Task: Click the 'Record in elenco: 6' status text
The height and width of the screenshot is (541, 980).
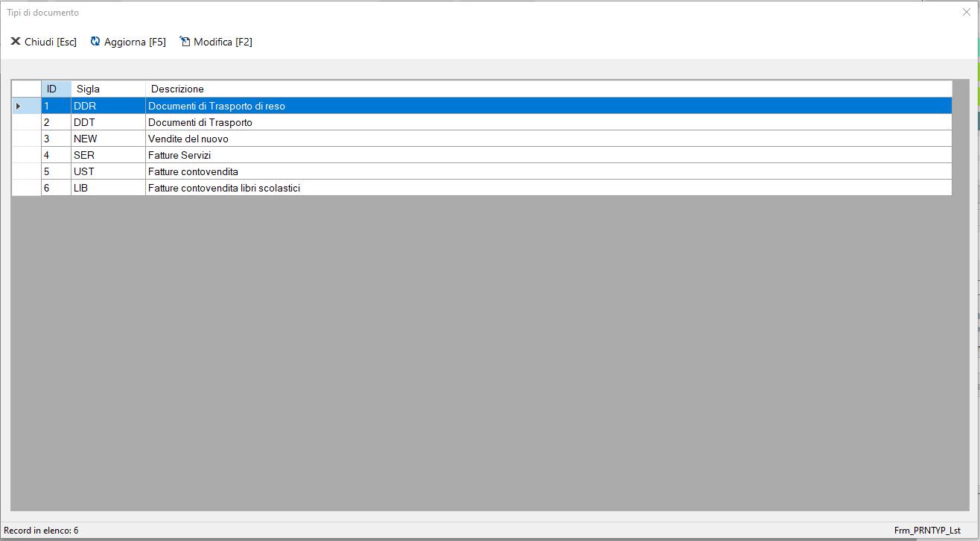Action: [x=41, y=531]
